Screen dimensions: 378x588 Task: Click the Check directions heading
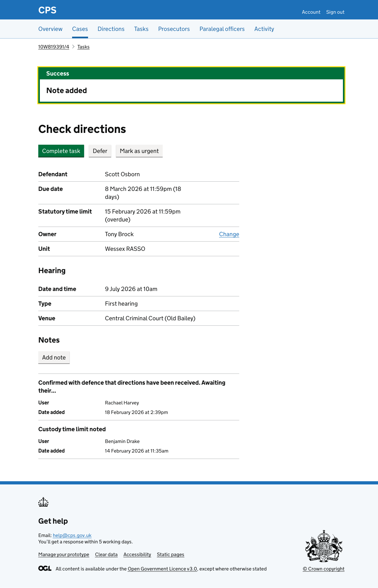tap(82, 129)
